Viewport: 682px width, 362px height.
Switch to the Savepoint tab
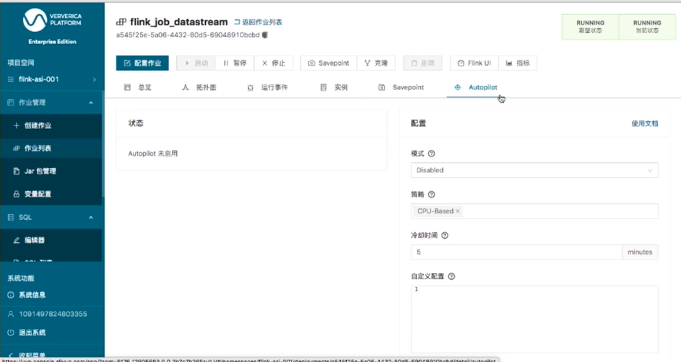(401, 87)
